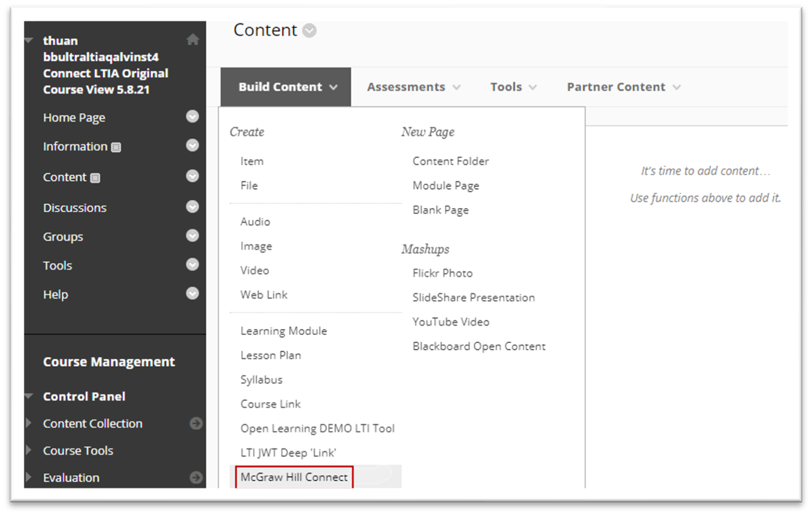
Task: Click the chevron icon beside Content title
Action: click(310, 31)
